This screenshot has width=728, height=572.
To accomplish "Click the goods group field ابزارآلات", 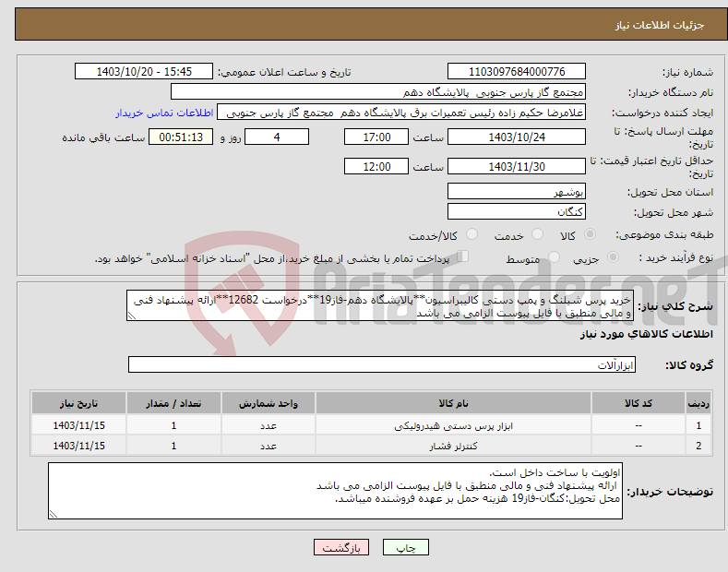I will click(x=382, y=364).
